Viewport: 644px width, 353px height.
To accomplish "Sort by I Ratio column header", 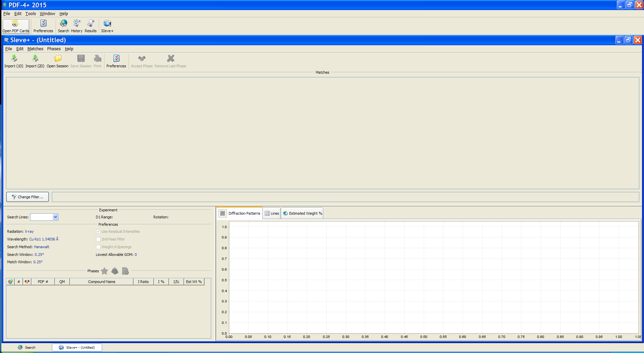I will tap(144, 282).
